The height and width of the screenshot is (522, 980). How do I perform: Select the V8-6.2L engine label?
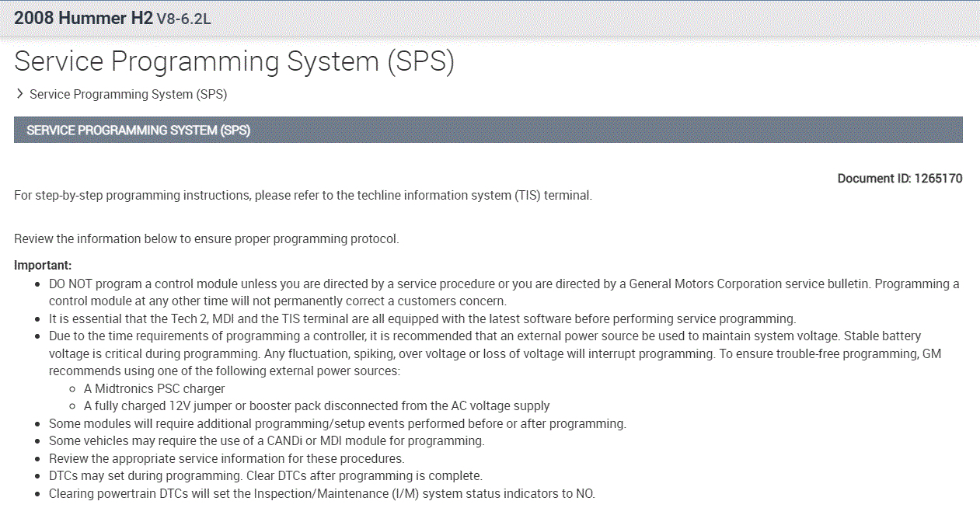tap(183, 19)
